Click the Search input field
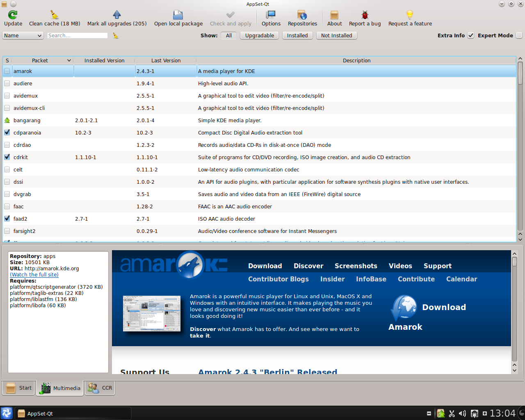This screenshot has width=525, height=420. pyautogui.click(x=78, y=36)
